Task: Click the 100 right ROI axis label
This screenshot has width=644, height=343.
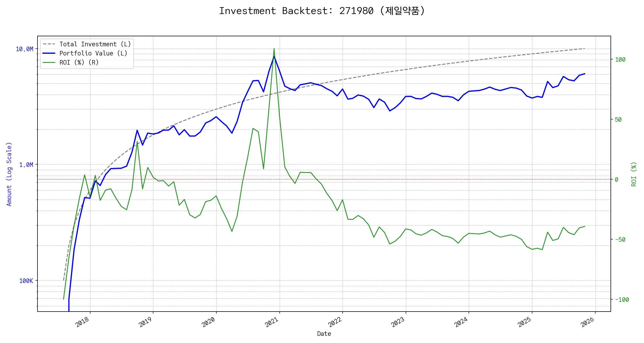Action: (620, 60)
